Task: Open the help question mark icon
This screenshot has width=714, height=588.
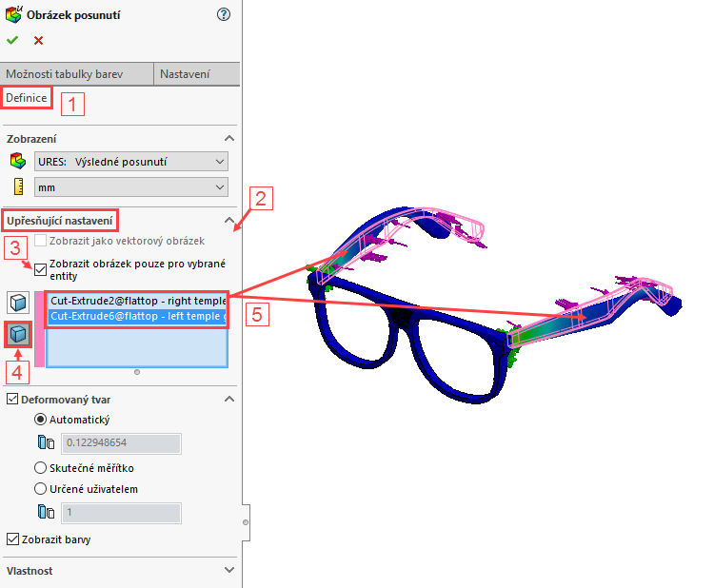Action: point(224,14)
